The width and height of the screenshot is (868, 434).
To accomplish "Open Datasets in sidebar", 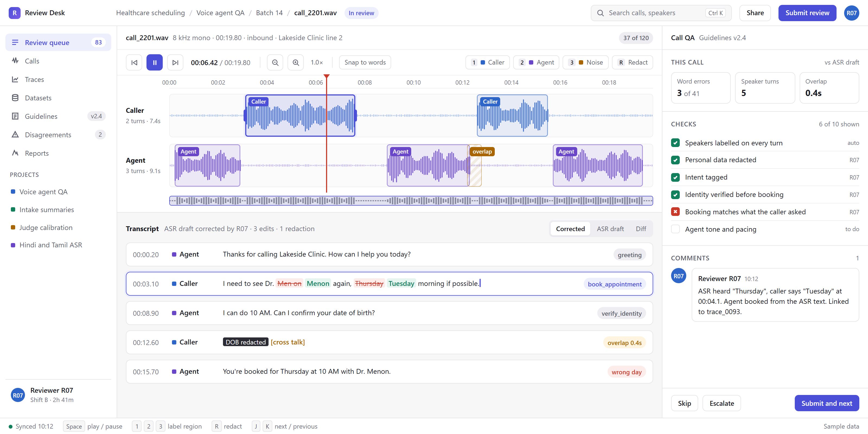I will 58,98.
